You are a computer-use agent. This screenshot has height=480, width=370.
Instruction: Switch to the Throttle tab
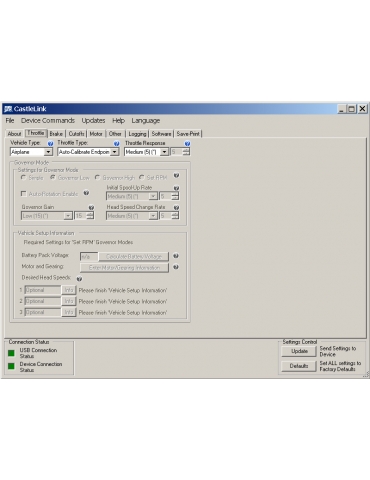pyautogui.click(x=36, y=133)
